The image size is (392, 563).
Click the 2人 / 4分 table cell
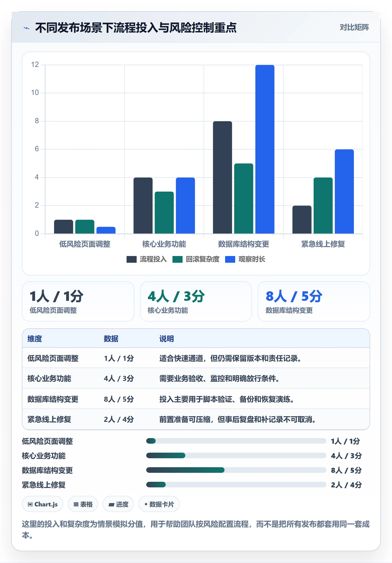click(119, 419)
